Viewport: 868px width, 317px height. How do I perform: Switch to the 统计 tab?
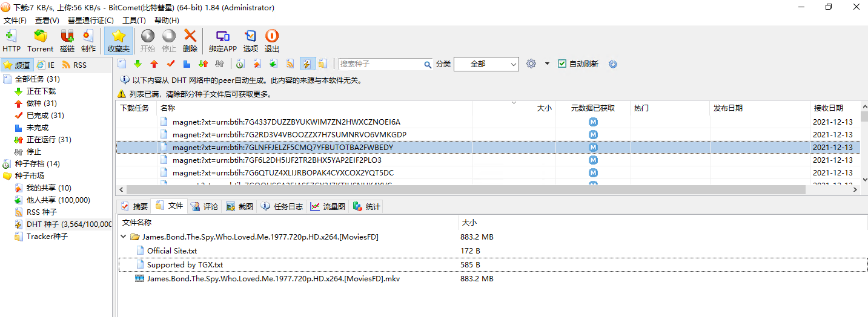366,206
